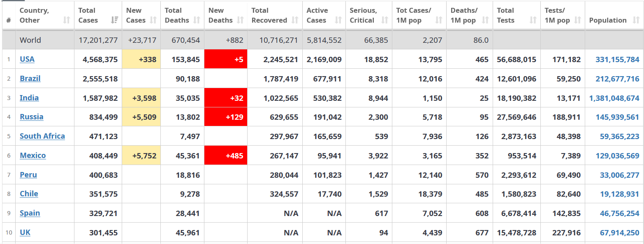Click the Total Cases sort icon
644x244 pixels.
[x=115, y=20]
